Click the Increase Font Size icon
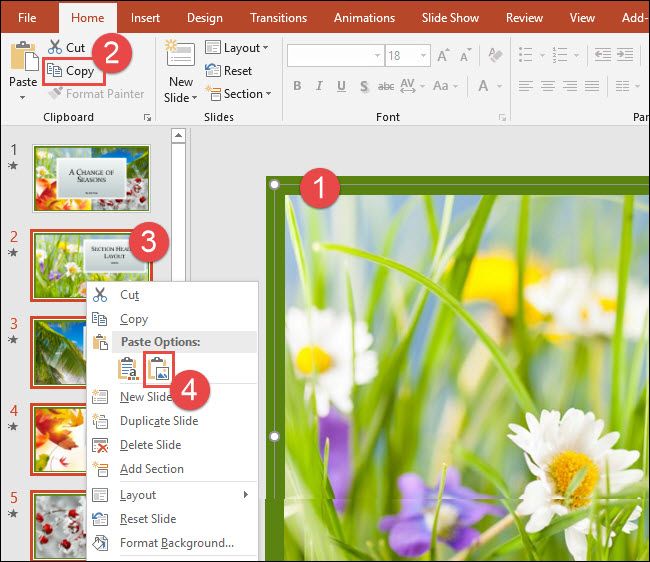The image size is (650, 562). (443, 56)
